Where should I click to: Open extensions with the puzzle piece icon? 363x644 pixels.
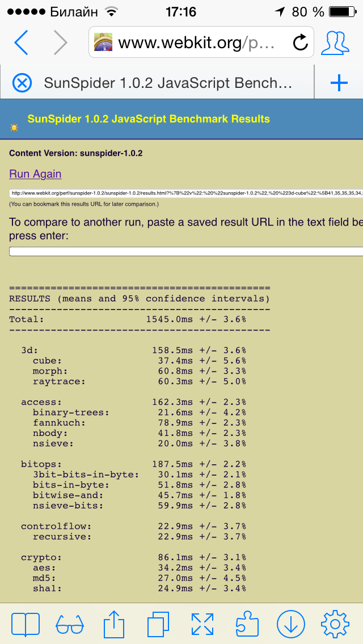pos(247,624)
